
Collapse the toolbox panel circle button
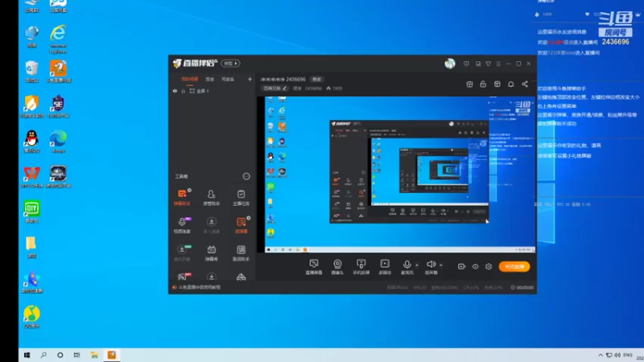pyautogui.click(x=246, y=176)
